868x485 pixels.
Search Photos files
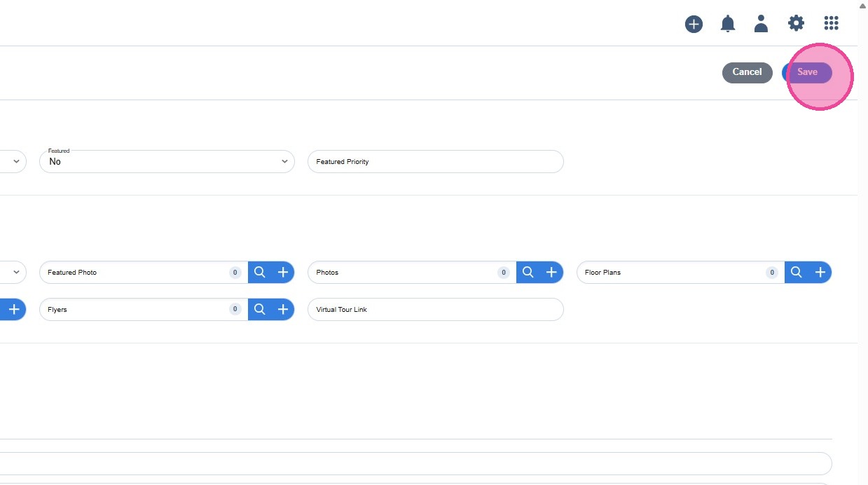[x=528, y=273]
